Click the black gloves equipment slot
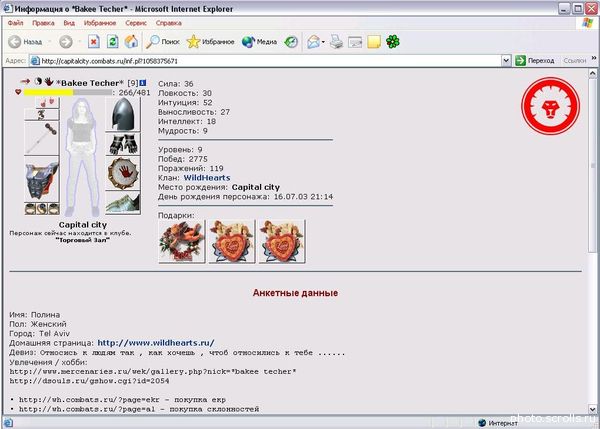The height and width of the screenshot is (429, 600). click(x=123, y=144)
